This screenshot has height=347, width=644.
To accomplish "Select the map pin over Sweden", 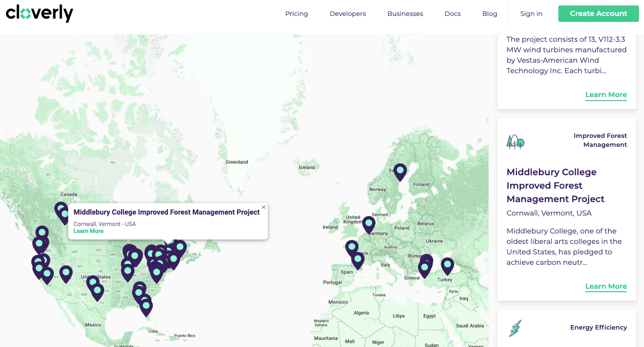I will tap(400, 172).
